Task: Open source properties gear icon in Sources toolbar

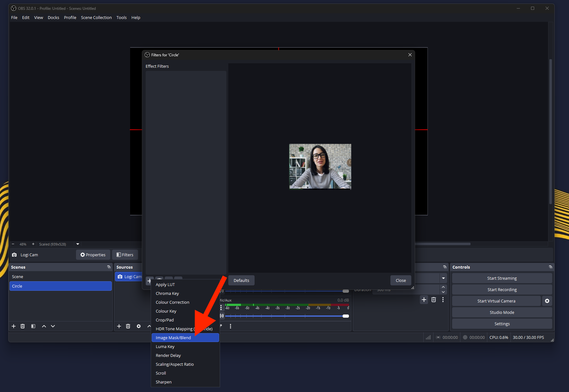Action: click(x=139, y=326)
